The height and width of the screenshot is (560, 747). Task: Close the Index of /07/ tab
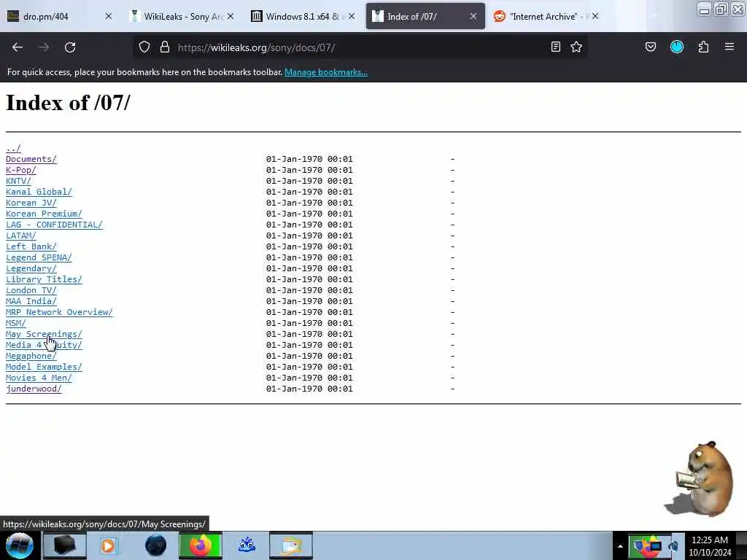[473, 16]
